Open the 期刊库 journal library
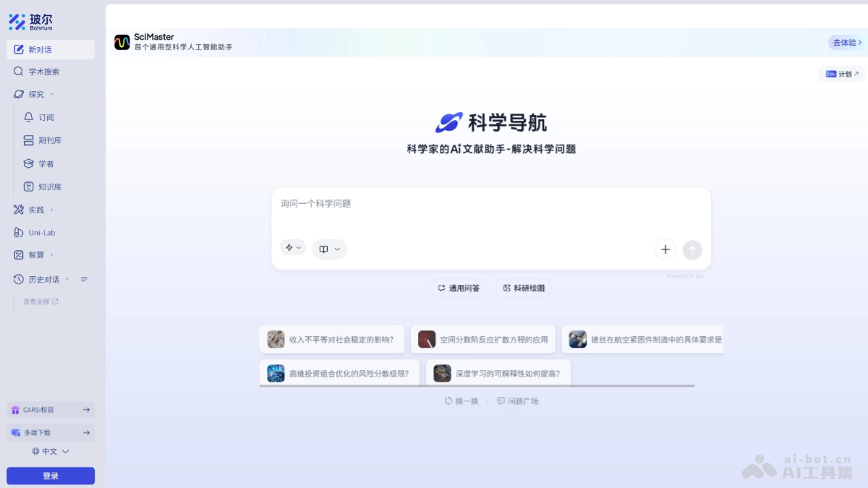The height and width of the screenshot is (488, 868). click(x=42, y=140)
